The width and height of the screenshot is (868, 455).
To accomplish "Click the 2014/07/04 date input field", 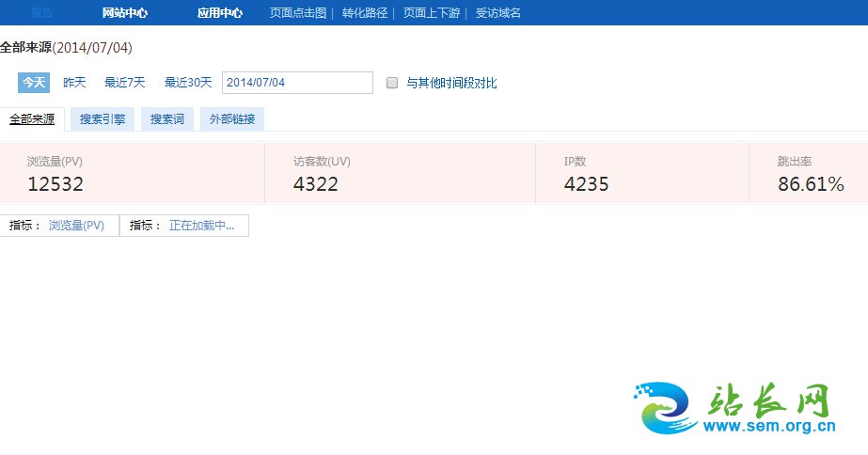I will 297,83.
